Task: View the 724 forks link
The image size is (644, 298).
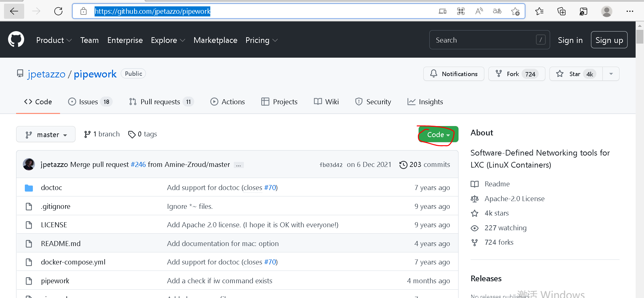Action: tap(499, 242)
